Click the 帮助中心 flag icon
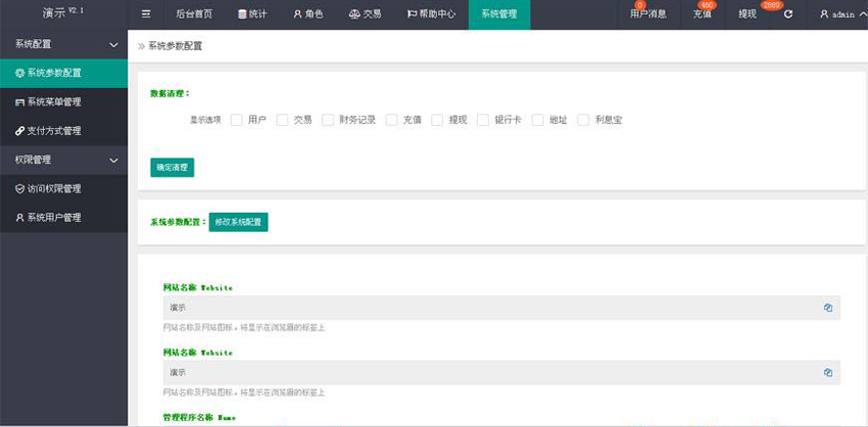The height and width of the screenshot is (427, 868). (x=412, y=15)
